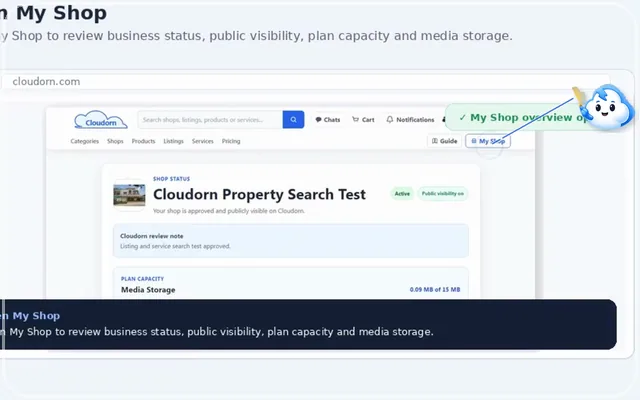The height and width of the screenshot is (400, 640).
Task: Click the 'PLAN CAPACITY' label
Action: point(142,279)
